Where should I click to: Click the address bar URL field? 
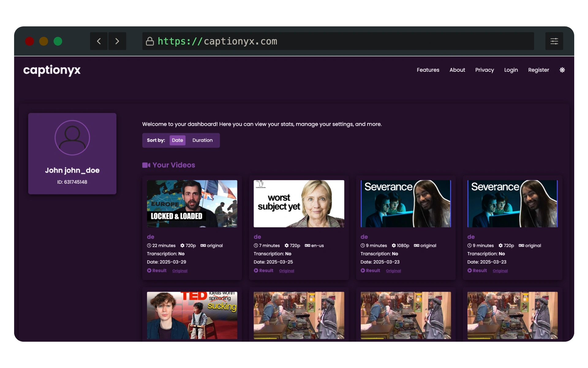point(338,41)
